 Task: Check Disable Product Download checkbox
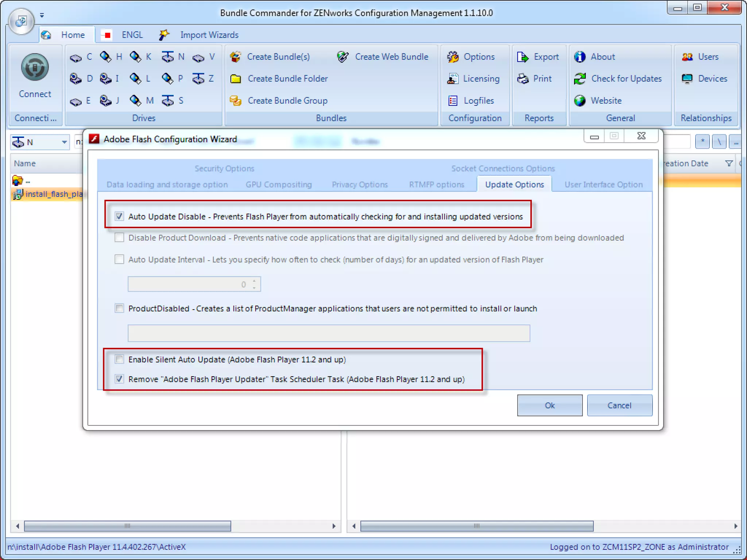pos(119,238)
